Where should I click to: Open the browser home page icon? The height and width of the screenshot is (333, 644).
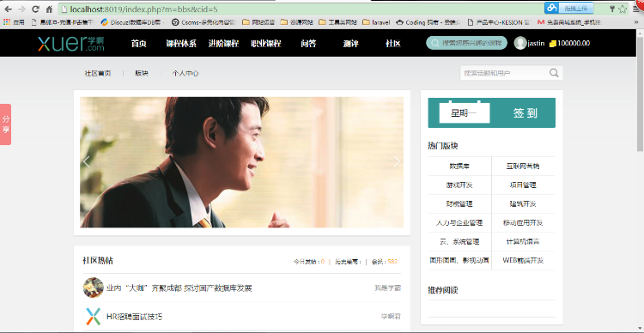49,9
